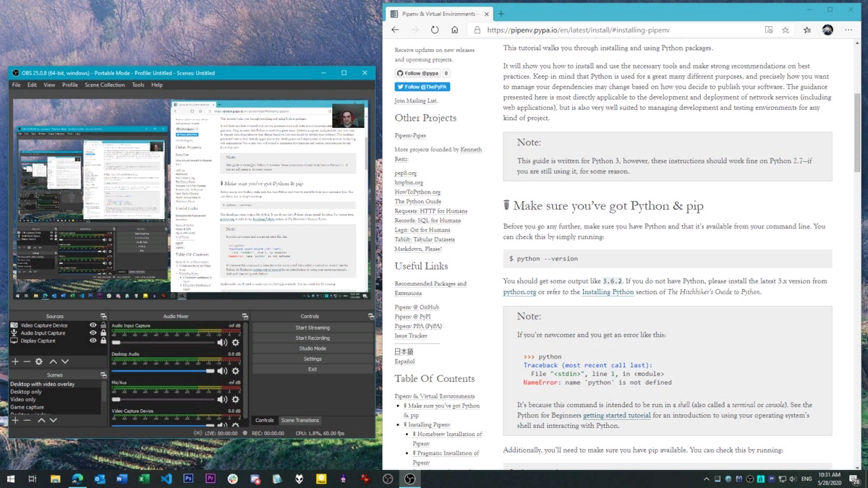
Task: Pop out the Audio Mixer panel icon
Action: [x=244, y=316]
